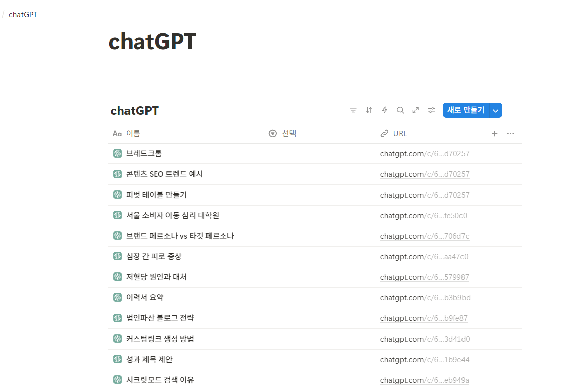The image size is (588, 389).
Task: Open the sort options icon
Action: (369, 110)
